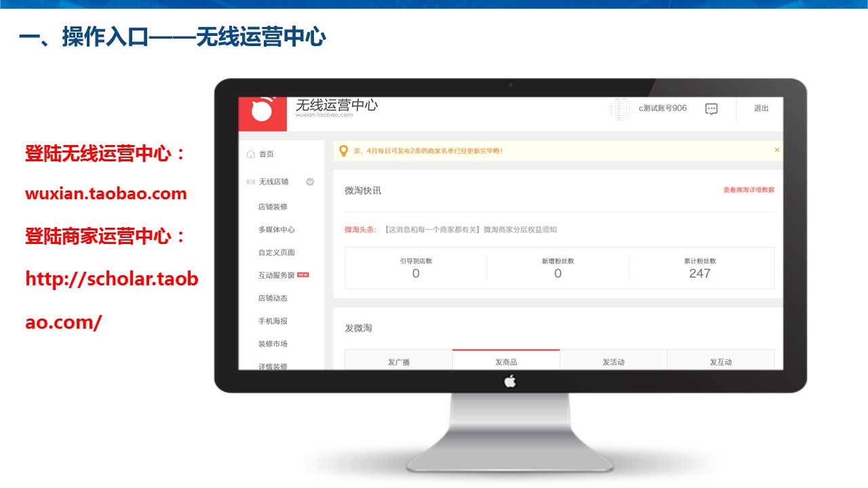Screen dimensions: 868x488
Task: Open 详情装修 in the sidebar
Action: [x=273, y=366]
